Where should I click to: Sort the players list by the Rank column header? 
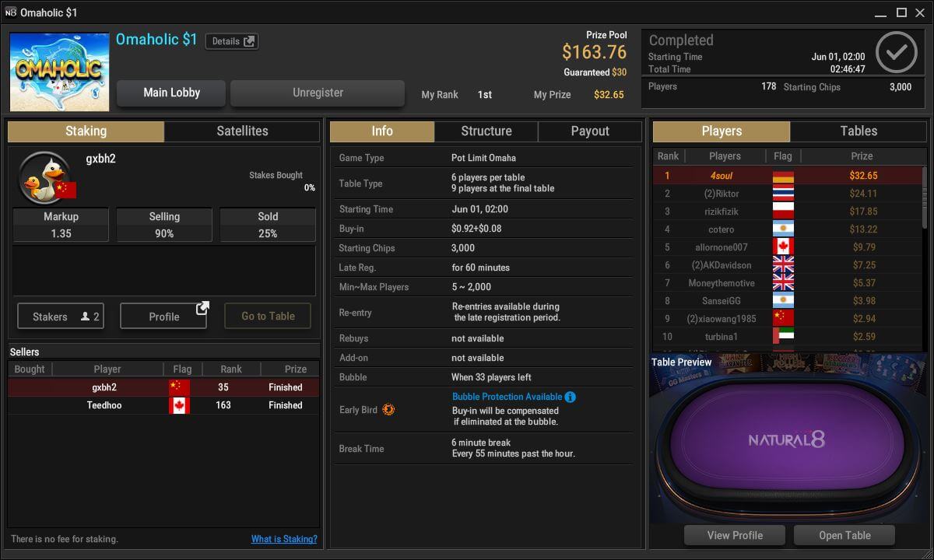(x=668, y=156)
